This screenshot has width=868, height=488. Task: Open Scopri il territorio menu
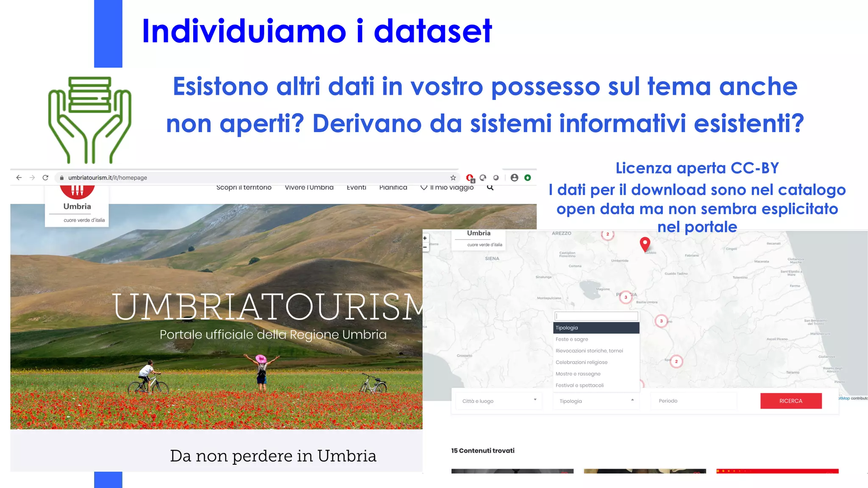(x=244, y=188)
